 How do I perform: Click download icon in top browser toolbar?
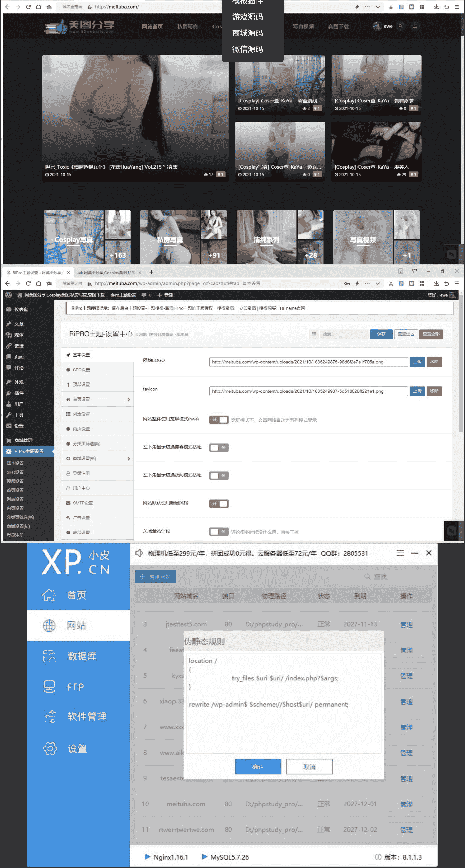click(436, 7)
